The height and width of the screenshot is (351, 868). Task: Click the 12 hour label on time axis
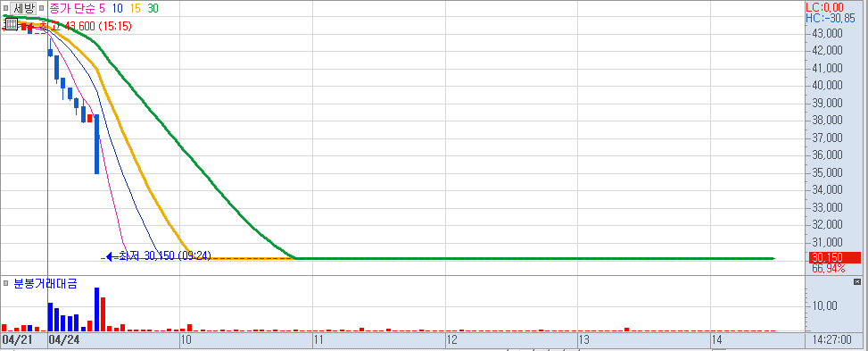[451, 338]
